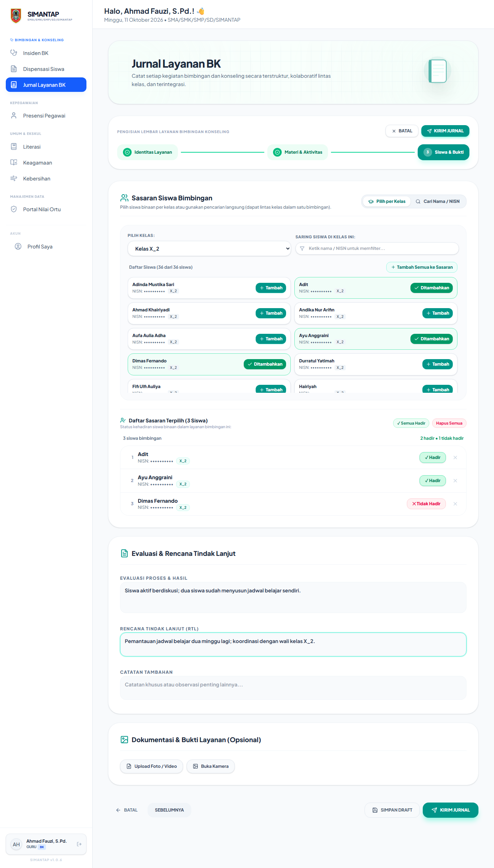Toggle Dimas Fernando's Tidak Hadir status
The height and width of the screenshot is (868, 494).
click(426, 504)
